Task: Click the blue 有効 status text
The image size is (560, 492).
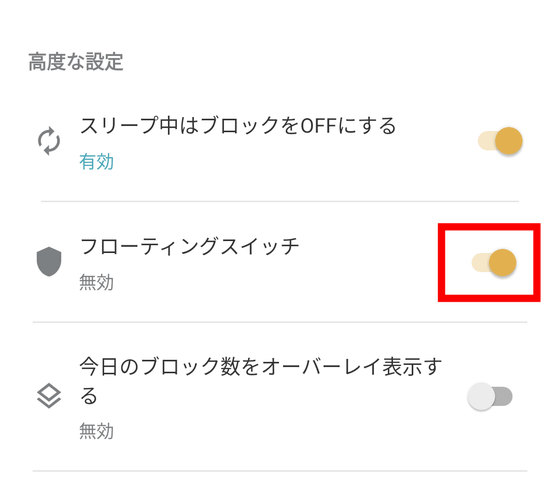Action: 96,162
